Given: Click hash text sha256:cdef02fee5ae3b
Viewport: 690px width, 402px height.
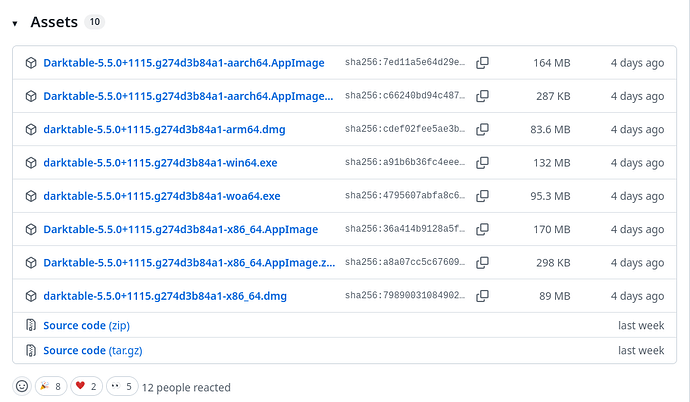Looking at the screenshot, I should pyautogui.click(x=405, y=129).
